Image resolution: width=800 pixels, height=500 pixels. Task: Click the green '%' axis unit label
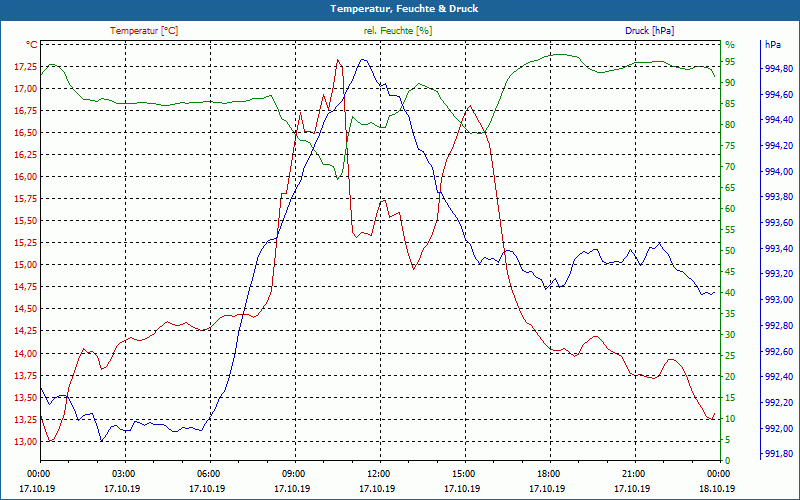[x=730, y=45]
